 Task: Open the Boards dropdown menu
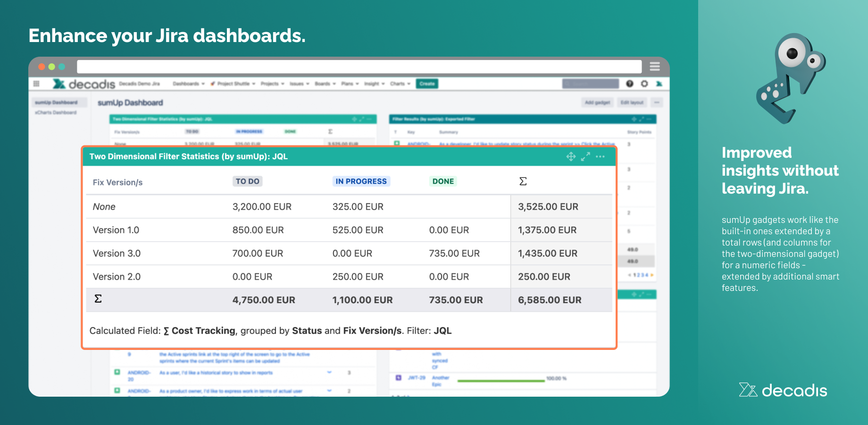(325, 84)
